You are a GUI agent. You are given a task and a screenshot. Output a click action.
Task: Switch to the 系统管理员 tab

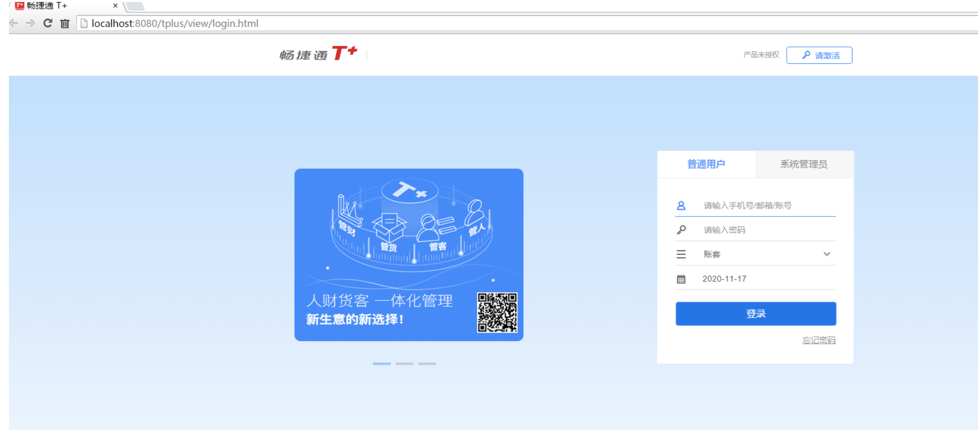804,164
